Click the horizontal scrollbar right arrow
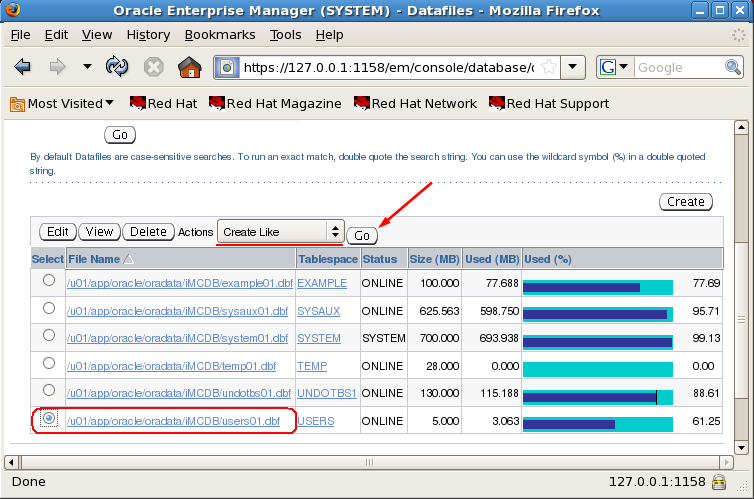Image resolution: width=754 pixels, height=499 pixels. (x=726, y=462)
